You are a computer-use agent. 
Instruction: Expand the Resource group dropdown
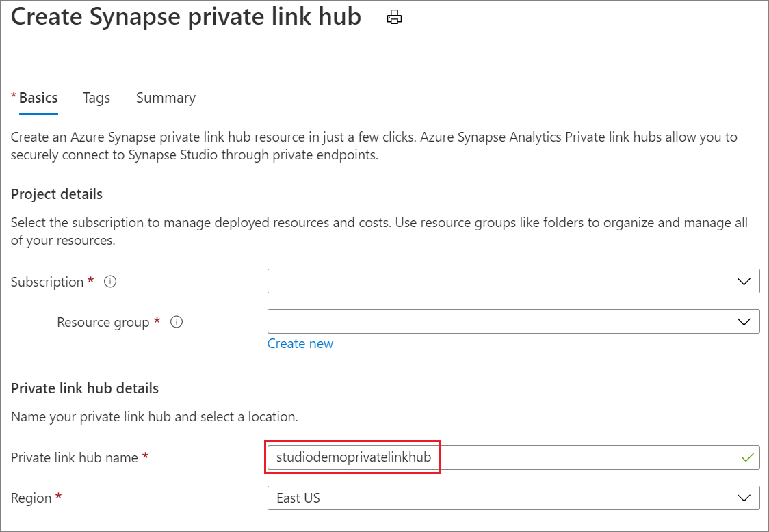[513, 321]
